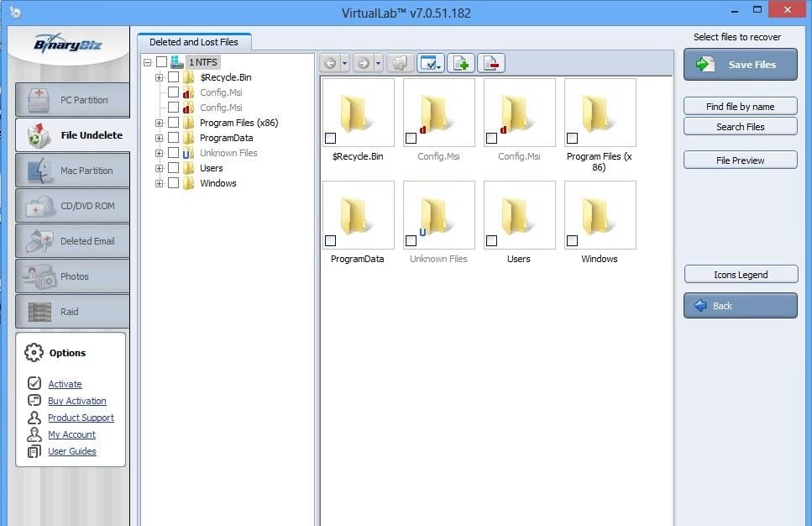Viewport: 812px width, 526px height.
Task: Expand Unknown Files in the tree
Action: [x=159, y=154]
